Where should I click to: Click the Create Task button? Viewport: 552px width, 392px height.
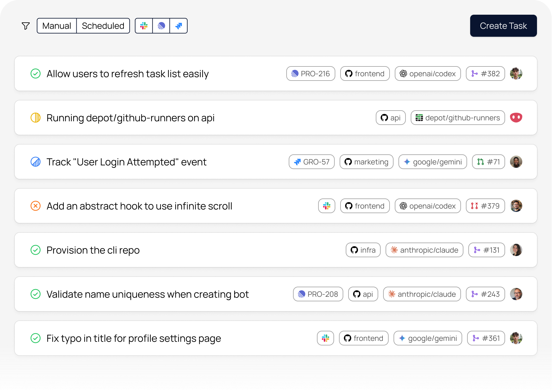(503, 26)
